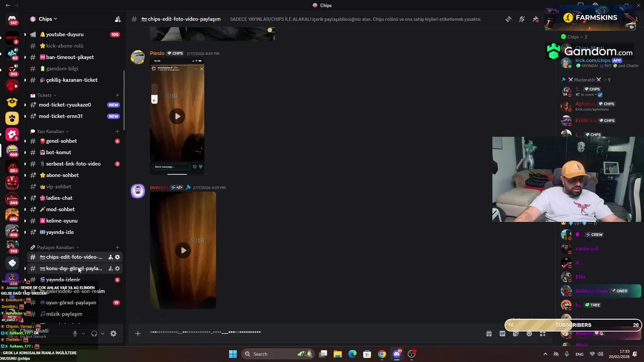Image resolution: width=644 pixels, height=362 pixels.
Task: Open apps launcher icon in message bar
Action: click(x=543, y=333)
